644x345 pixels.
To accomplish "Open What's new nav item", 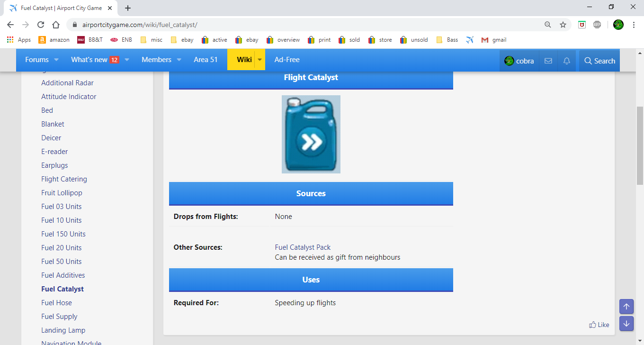I will click(x=95, y=60).
